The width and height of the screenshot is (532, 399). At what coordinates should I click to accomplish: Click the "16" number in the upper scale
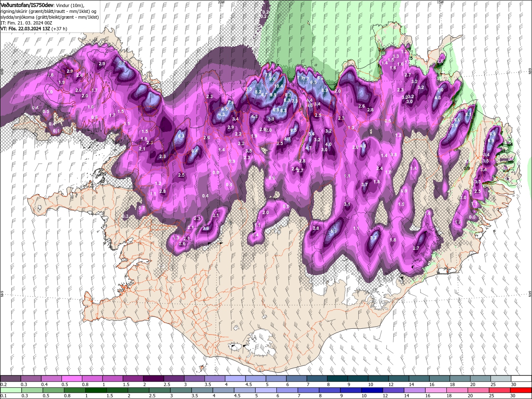(x=432, y=384)
